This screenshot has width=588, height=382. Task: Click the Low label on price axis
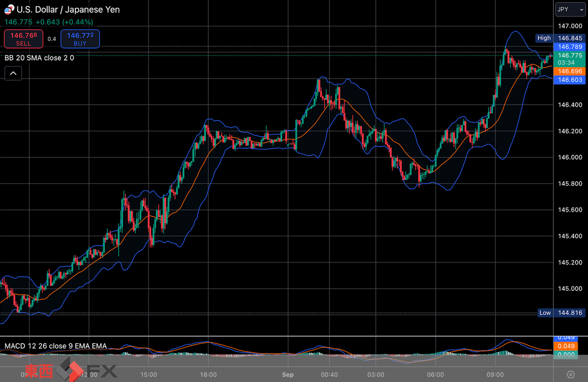[x=545, y=312]
